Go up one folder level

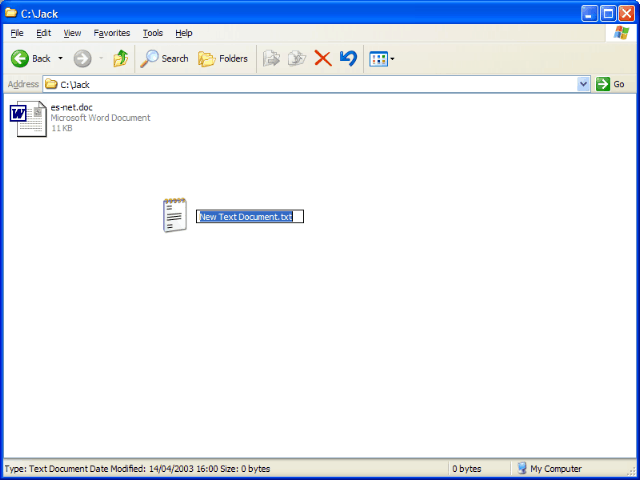[120, 58]
